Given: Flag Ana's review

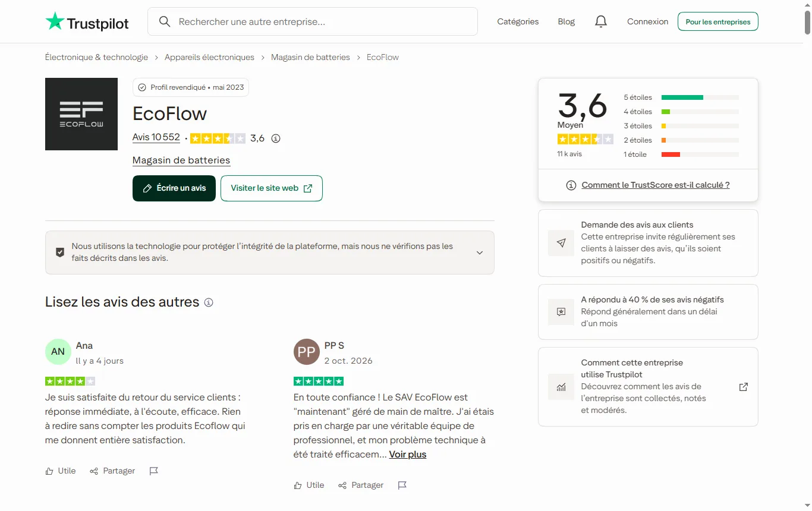Looking at the screenshot, I should coord(153,471).
